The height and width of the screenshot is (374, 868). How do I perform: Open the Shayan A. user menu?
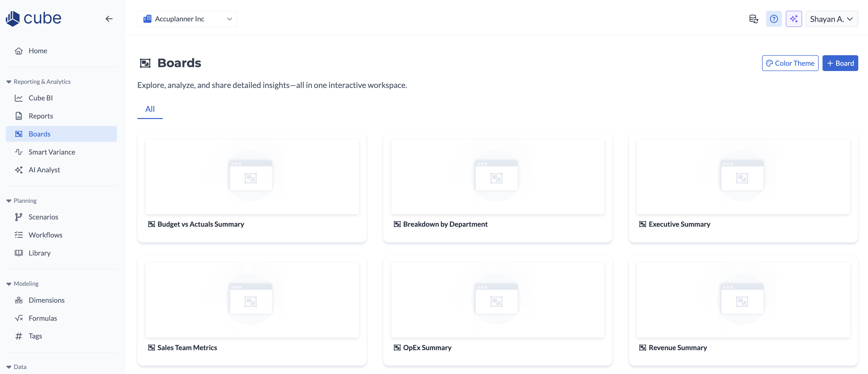[x=831, y=19]
